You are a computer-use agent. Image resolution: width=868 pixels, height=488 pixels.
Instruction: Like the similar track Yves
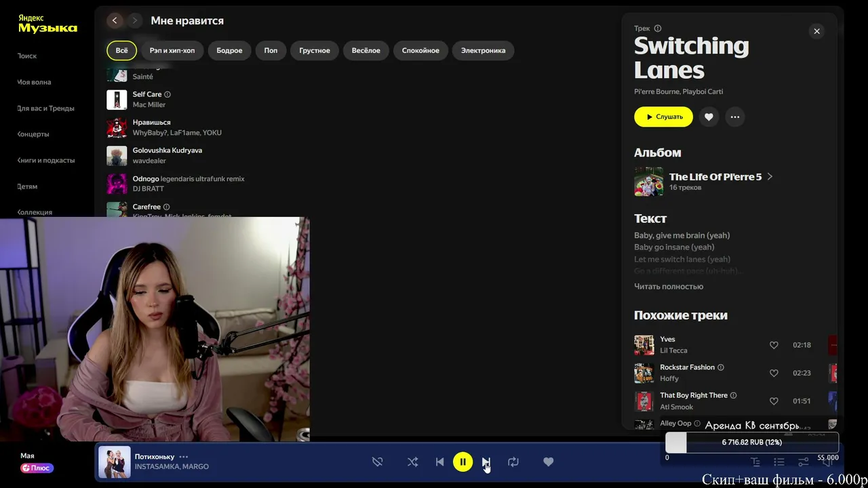[774, 345]
